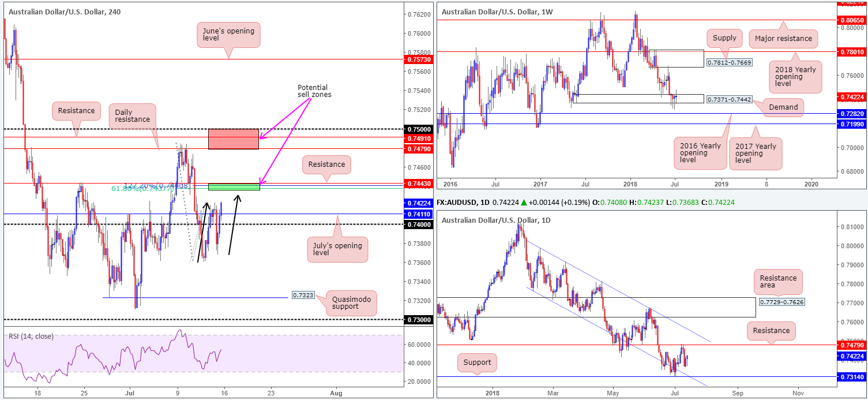Select the Supply zone callout on weekly chart
868x400 pixels.
725,38
